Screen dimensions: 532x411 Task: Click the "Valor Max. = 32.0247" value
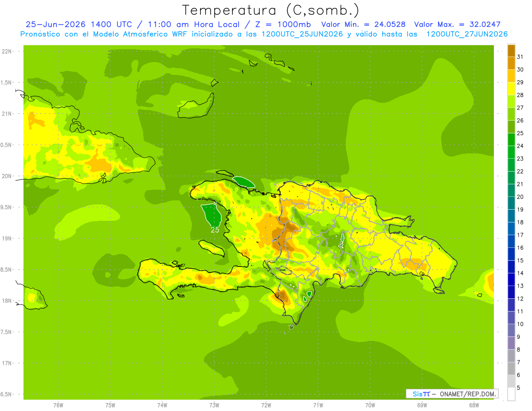coord(458,24)
